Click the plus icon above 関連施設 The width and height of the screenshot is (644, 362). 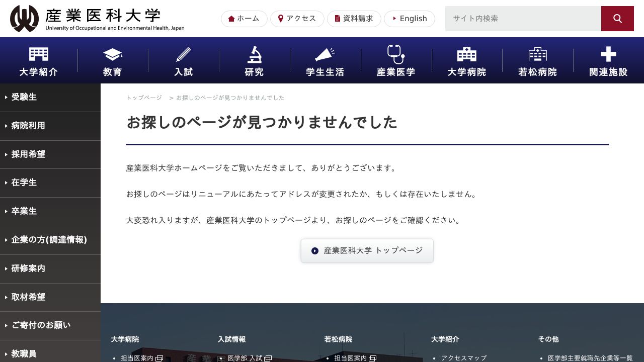point(608,54)
